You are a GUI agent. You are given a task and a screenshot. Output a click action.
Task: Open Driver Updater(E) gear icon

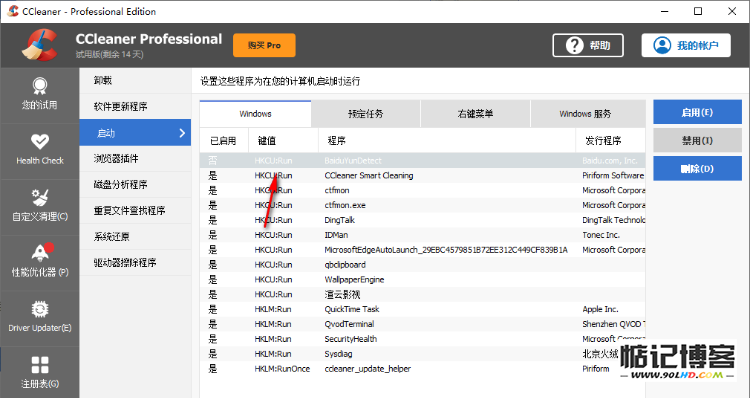click(x=40, y=310)
